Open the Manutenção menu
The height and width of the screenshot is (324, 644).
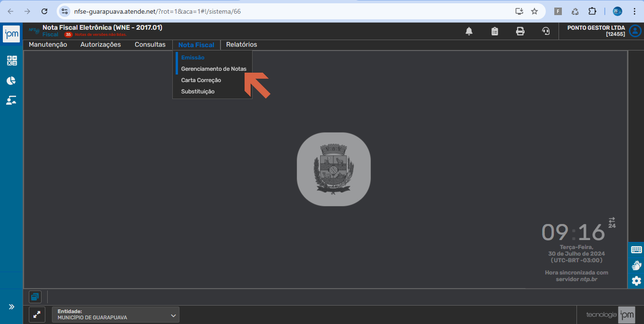coord(48,45)
